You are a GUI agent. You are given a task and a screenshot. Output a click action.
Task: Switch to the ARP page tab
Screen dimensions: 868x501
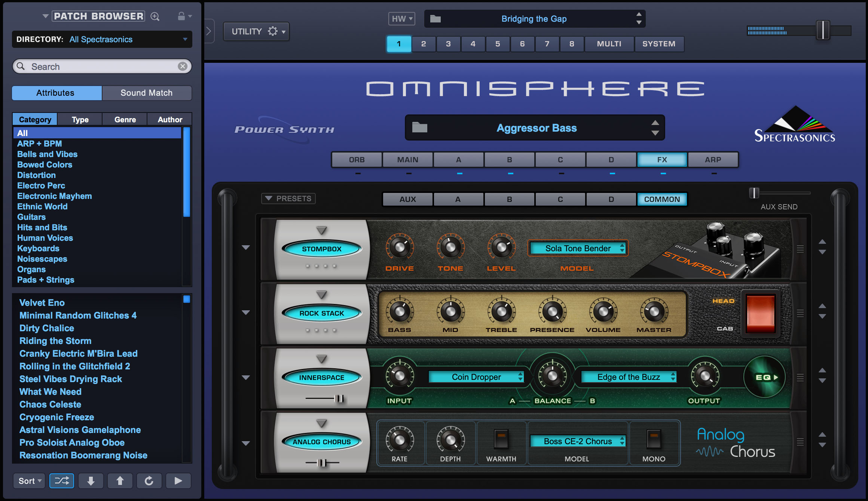(713, 160)
